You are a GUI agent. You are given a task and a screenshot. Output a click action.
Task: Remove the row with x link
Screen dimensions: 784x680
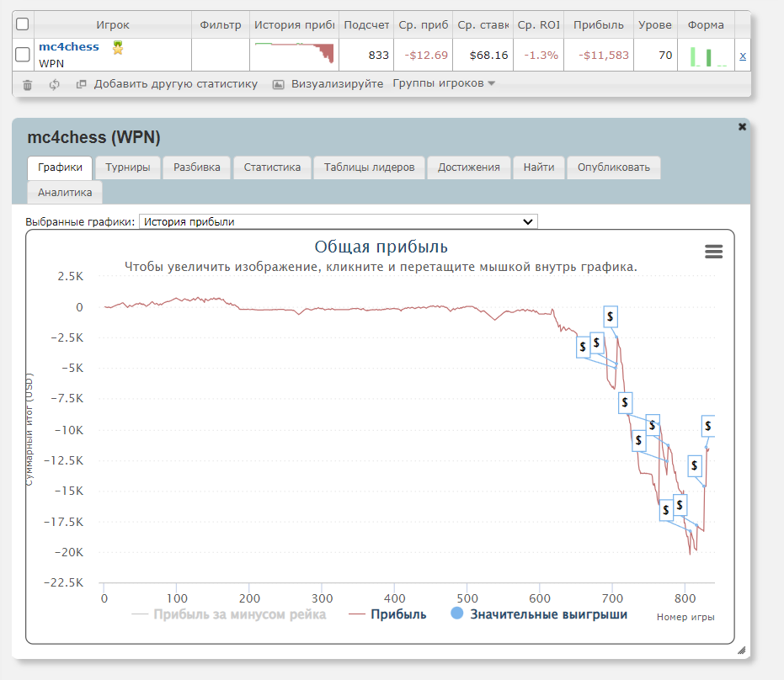pos(742,56)
